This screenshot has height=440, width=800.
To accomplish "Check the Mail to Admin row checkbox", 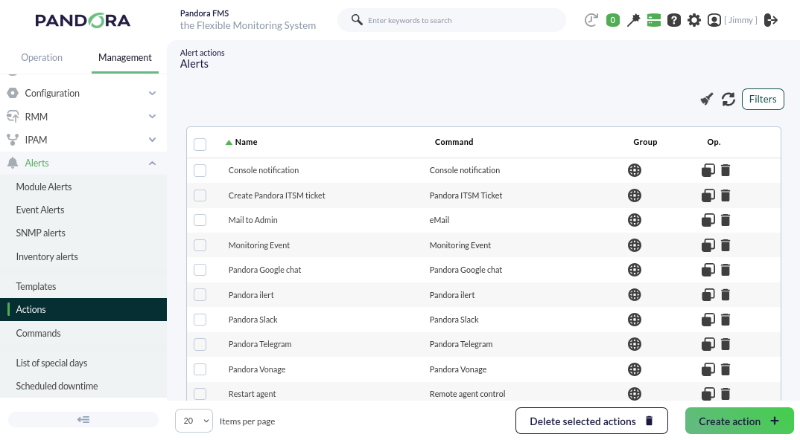I will pos(200,220).
